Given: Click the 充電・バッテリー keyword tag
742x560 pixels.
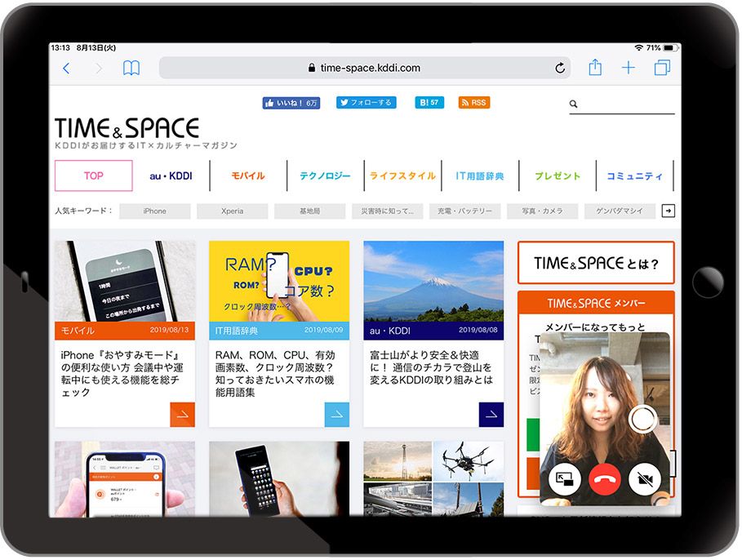Looking at the screenshot, I should (x=464, y=211).
